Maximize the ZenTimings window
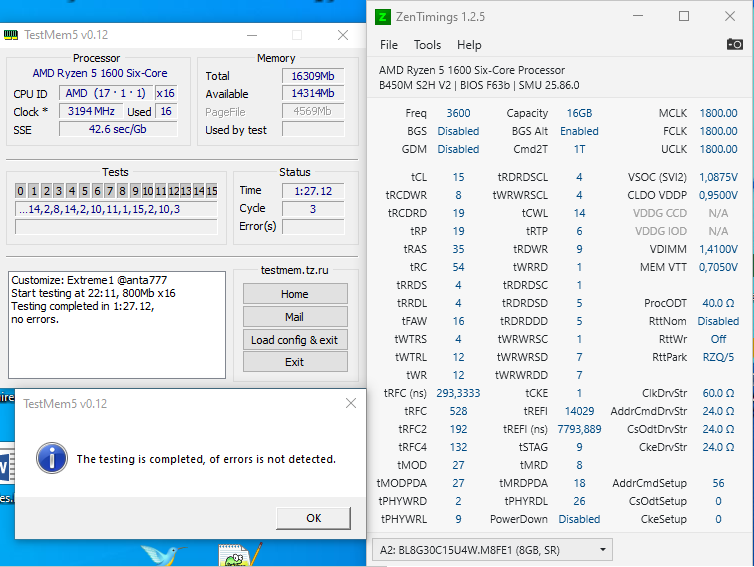The width and height of the screenshot is (754, 567). [x=684, y=16]
